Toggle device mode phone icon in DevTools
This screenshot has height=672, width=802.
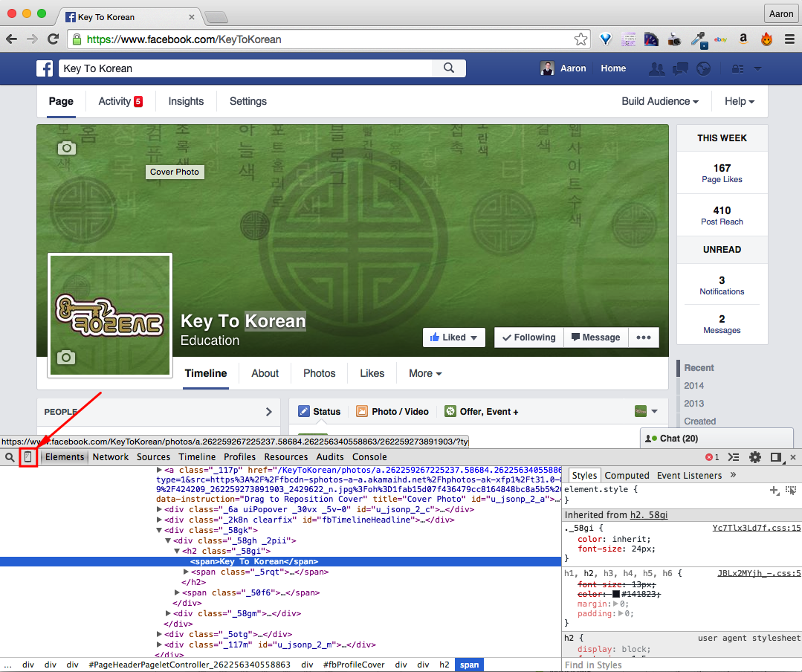(28, 457)
